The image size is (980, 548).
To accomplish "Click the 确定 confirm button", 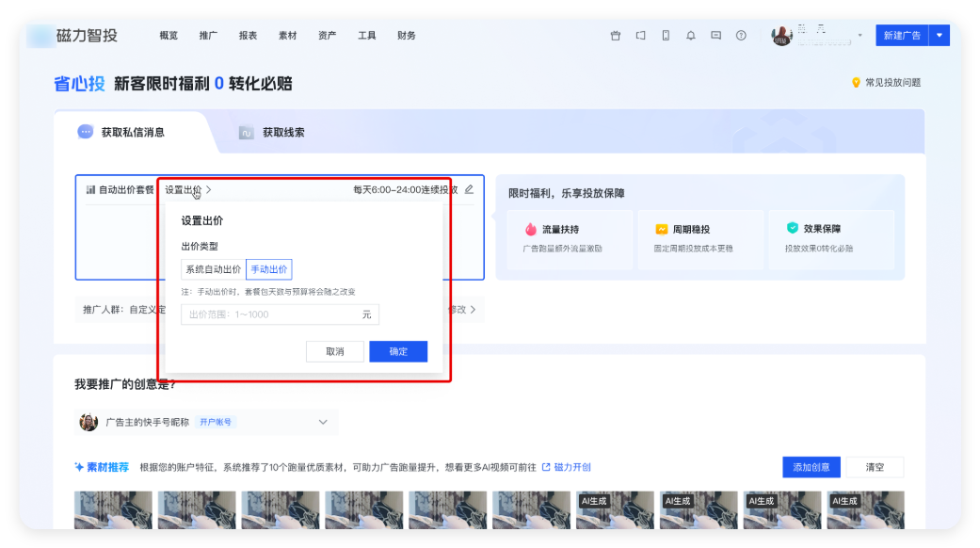I will tap(397, 351).
